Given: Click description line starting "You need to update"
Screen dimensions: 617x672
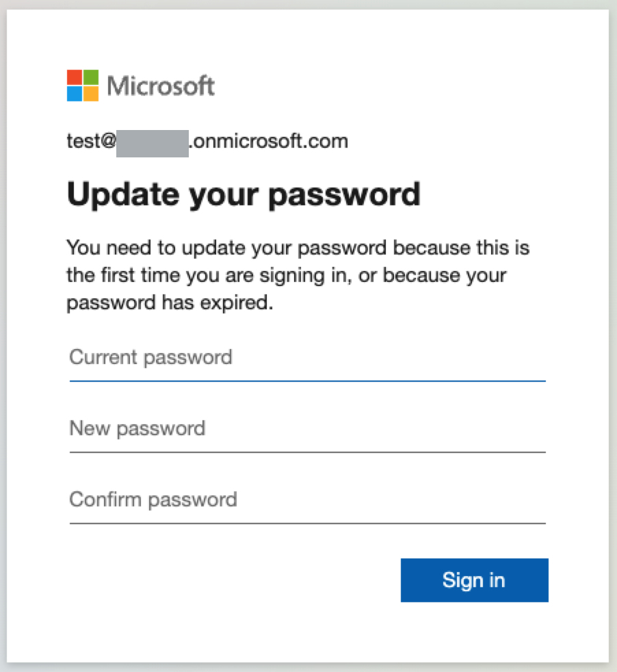Looking at the screenshot, I should pyautogui.click(x=298, y=247).
